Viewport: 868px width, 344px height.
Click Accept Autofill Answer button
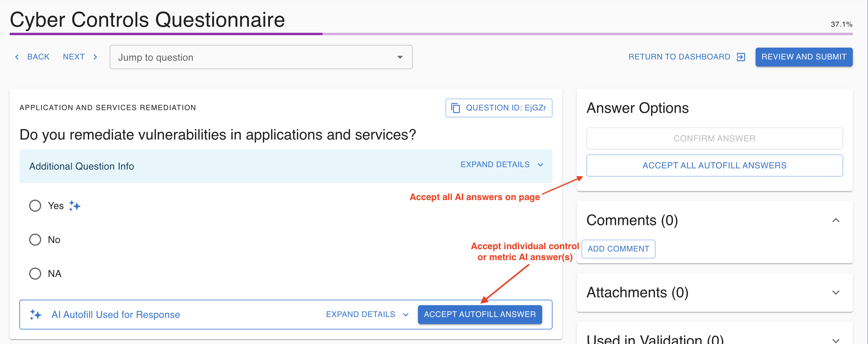point(479,314)
